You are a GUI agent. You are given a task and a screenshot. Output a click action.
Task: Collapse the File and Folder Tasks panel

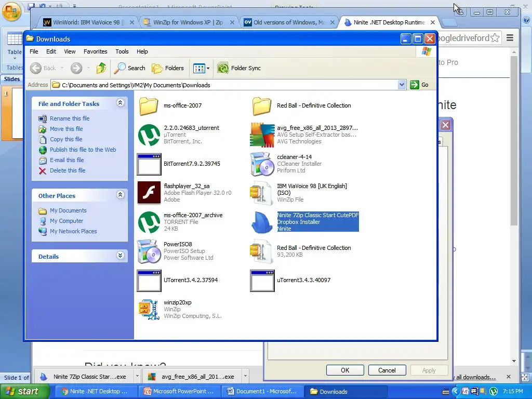point(120,103)
